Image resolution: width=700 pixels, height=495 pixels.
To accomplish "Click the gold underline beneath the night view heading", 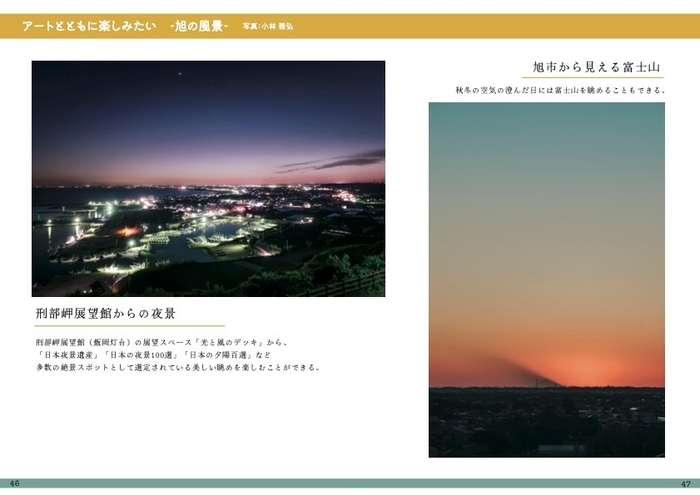I will (x=128, y=326).
